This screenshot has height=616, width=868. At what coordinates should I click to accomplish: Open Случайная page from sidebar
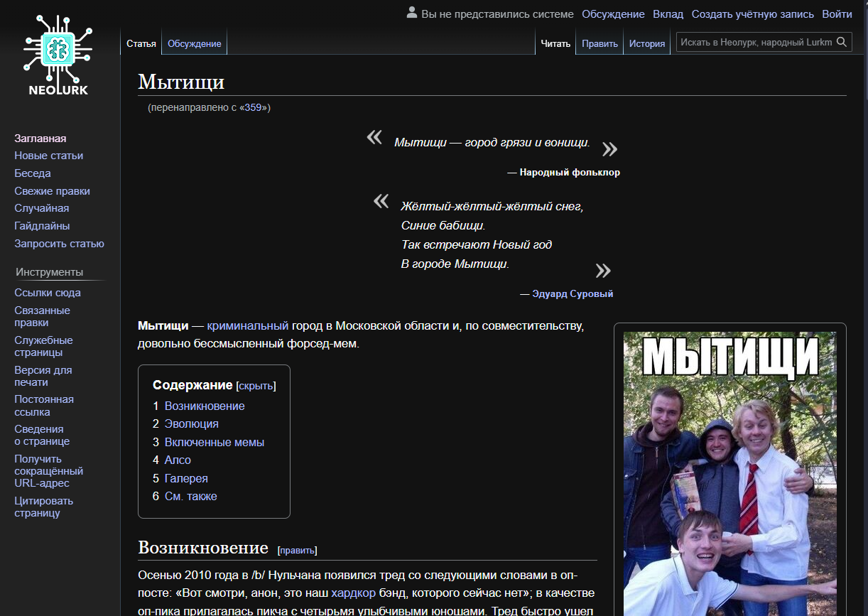tap(41, 208)
